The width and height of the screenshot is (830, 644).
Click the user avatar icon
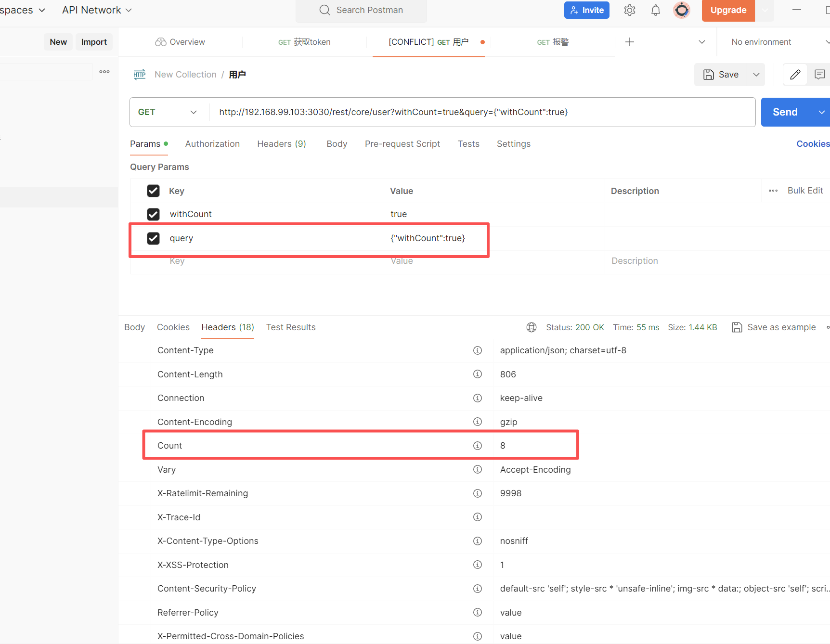coord(681,10)
